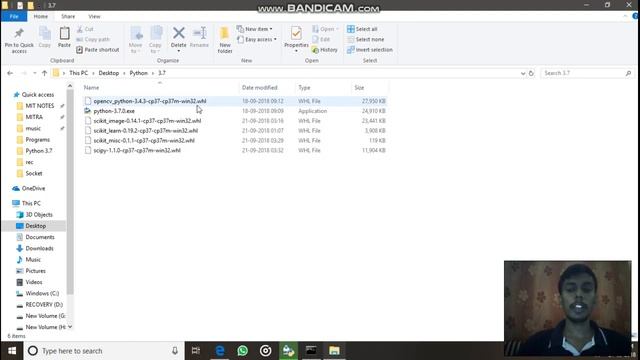Image resolution: width=640 pixels, height=360 pixels.
Task: Open OneDrive in navigation pane
Action: [33, 189]
